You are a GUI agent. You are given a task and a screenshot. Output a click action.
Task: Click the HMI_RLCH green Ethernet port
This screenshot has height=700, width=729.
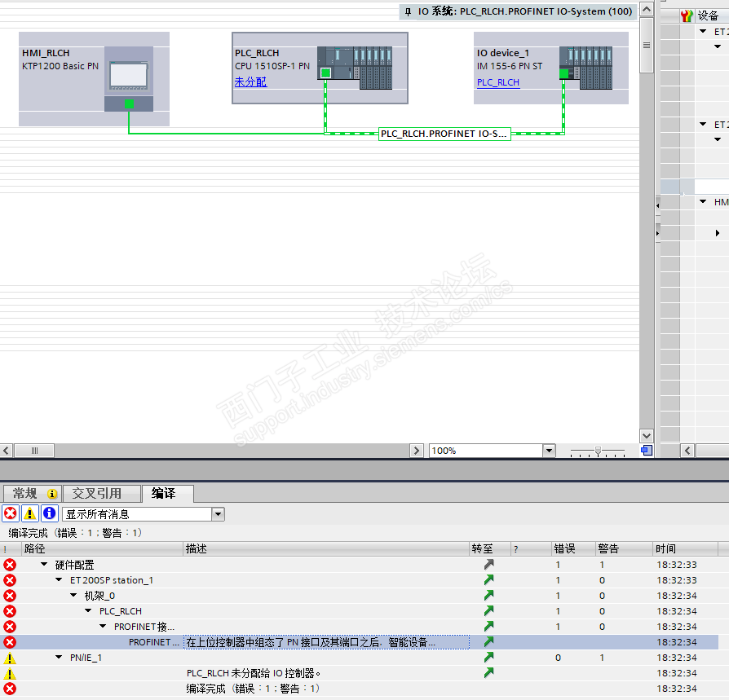point(130,103)
